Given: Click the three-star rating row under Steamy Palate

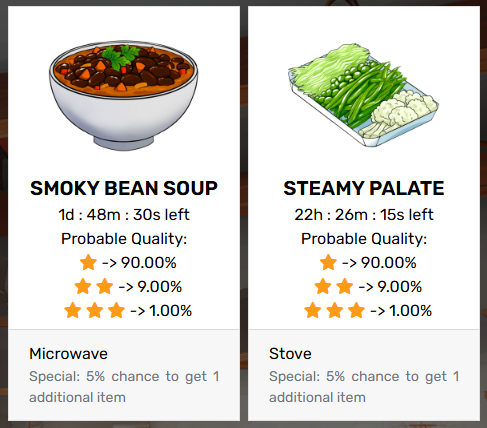Looking at the screenshot, I should [368, 310].
